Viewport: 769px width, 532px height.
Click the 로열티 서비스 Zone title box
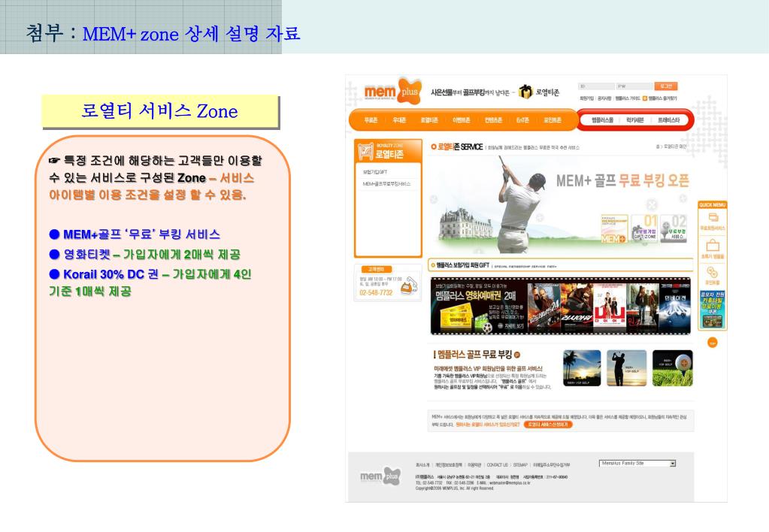160,112
